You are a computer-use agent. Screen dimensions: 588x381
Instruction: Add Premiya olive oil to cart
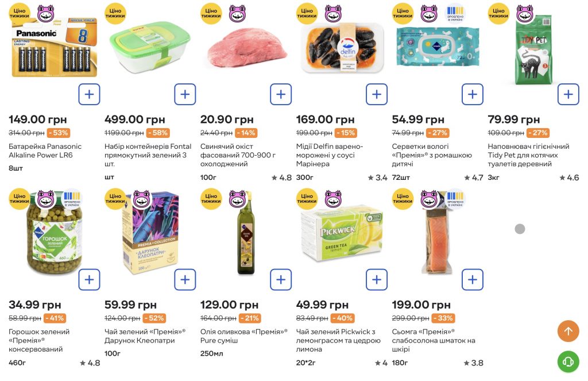[281, 280]
